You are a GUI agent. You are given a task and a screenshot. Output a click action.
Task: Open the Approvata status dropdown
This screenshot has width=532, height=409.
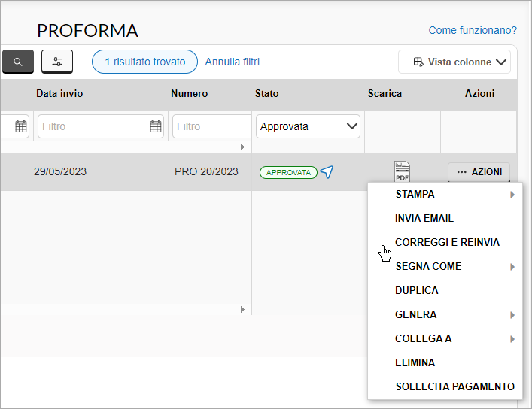(308, 126)
